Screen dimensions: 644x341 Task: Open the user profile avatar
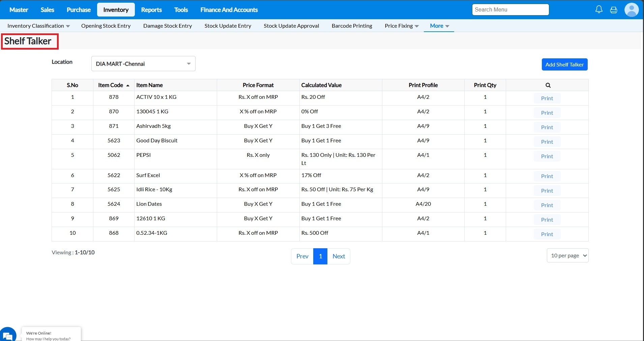[631, 10]
